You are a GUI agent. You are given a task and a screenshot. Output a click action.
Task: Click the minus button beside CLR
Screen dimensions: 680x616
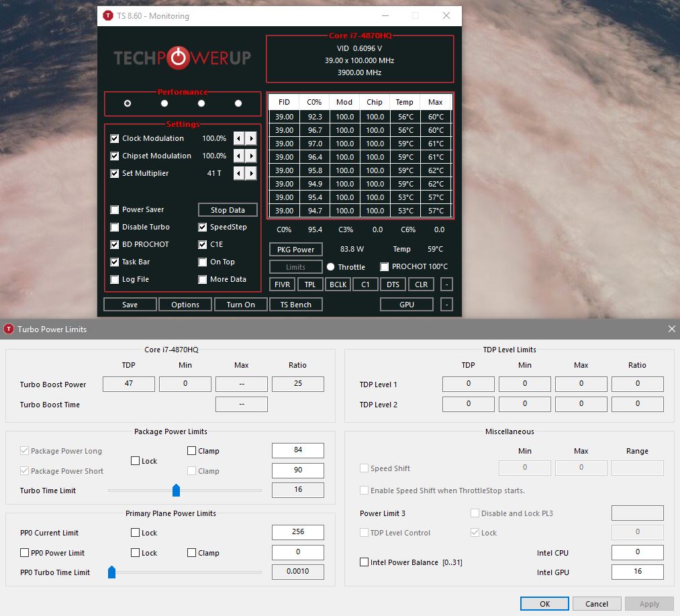point(446,285)
